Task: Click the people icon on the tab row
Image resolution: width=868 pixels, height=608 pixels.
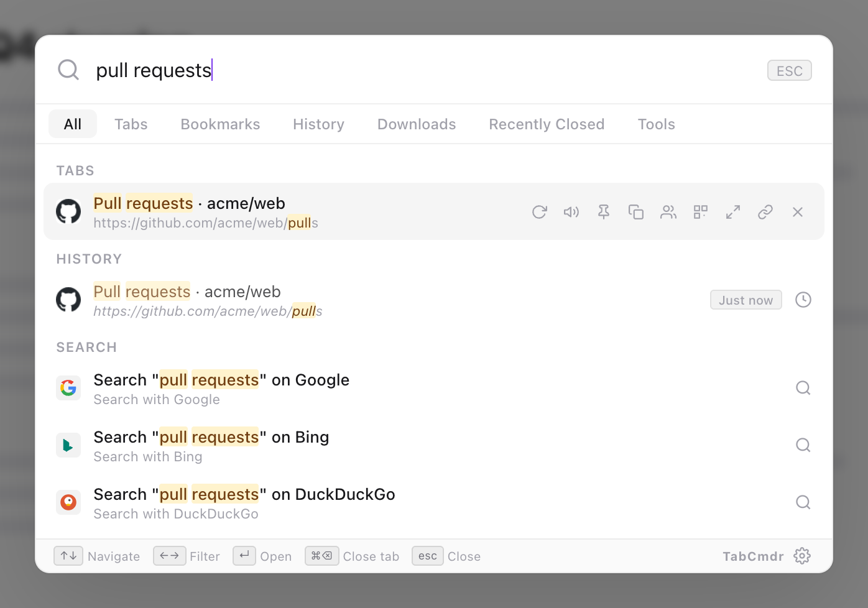Action: [x=668, y=212]
